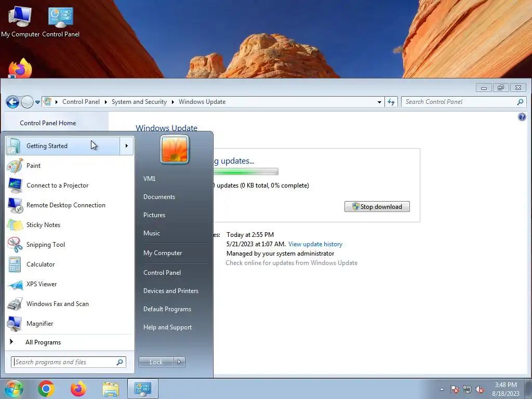The width and height of the screenshot is (532, 399).
Task: Focus Search programs and files box
Action: point(69,362)
